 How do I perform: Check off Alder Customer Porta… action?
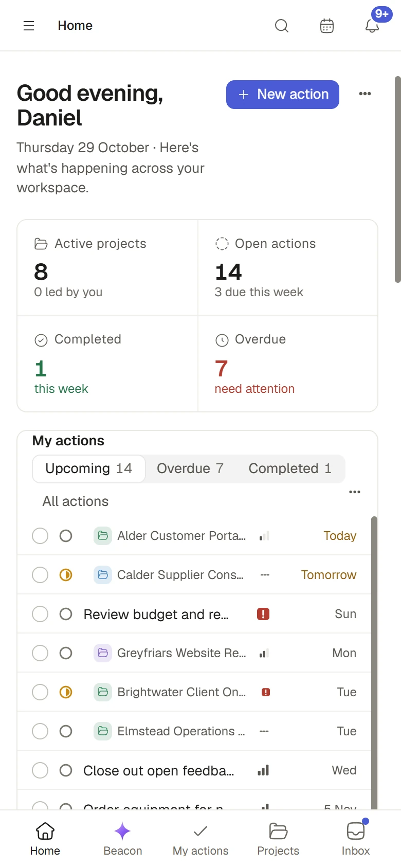coord(40,536)
